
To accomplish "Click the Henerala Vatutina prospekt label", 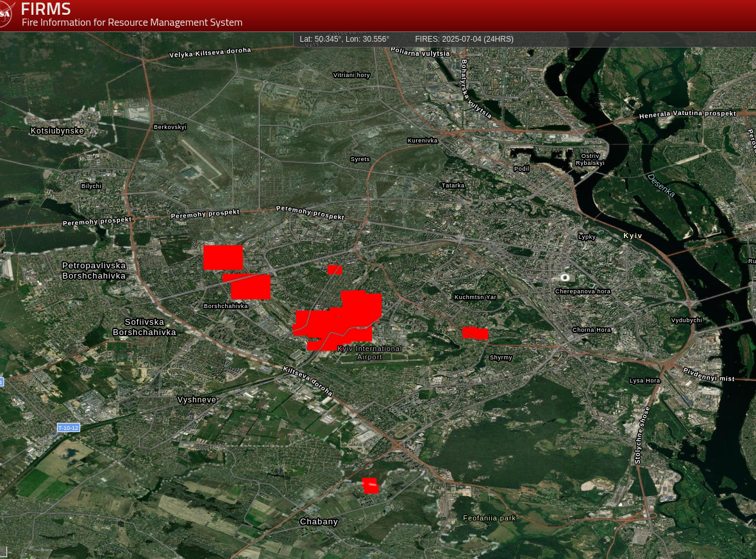I will click(687, 114).
